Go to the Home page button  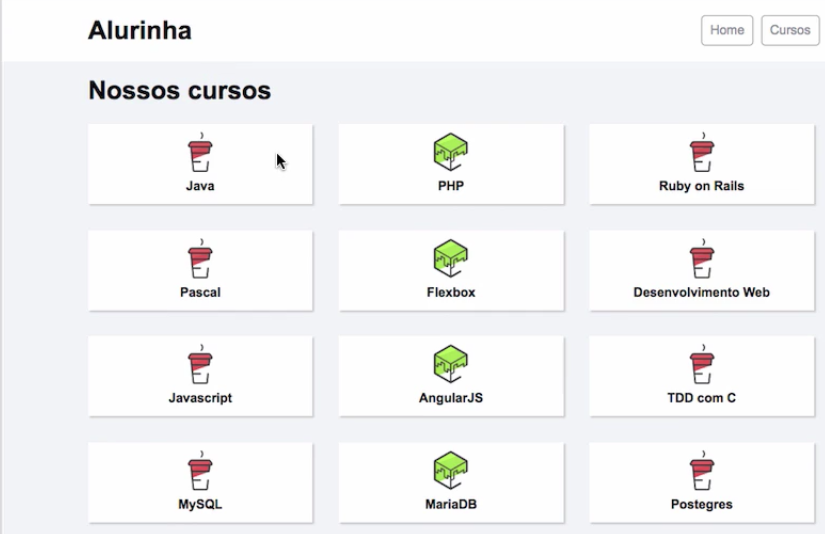(727, 30)
